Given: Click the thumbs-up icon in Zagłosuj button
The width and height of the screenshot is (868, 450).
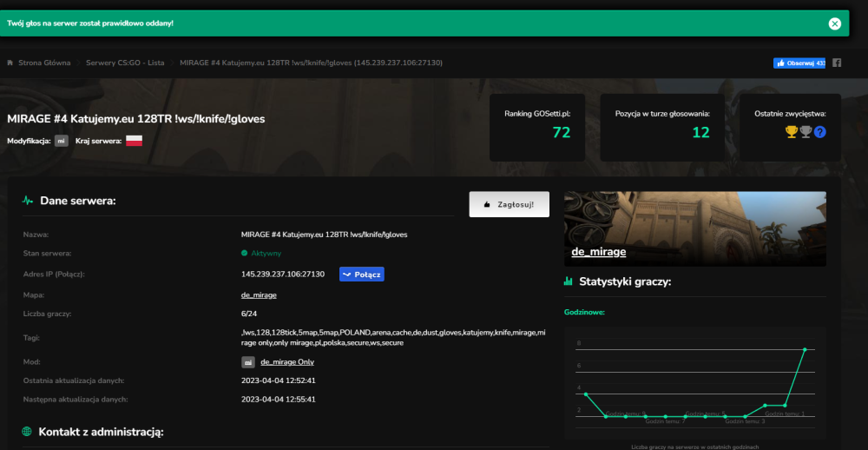Looking at the screenshot, I should pyautogui.click(x=487, y=204).
